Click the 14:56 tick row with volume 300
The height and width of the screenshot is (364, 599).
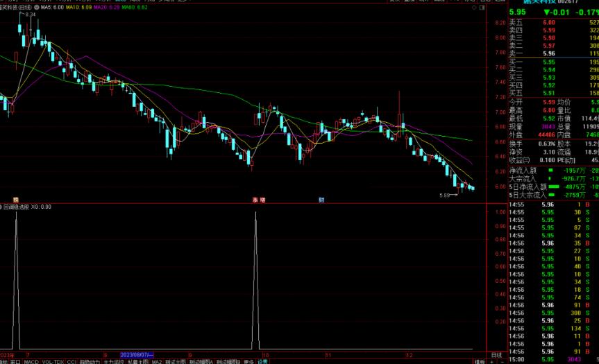(x=554, y=313)
